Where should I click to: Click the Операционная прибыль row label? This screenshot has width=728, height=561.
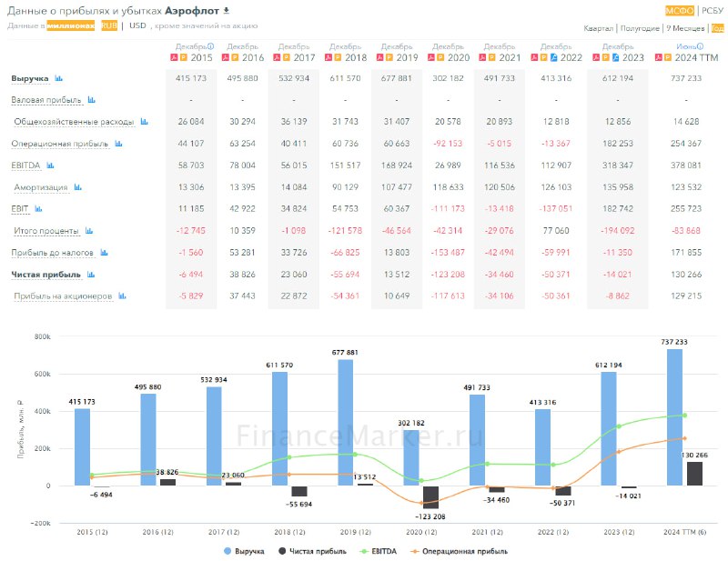pos(59,144)
